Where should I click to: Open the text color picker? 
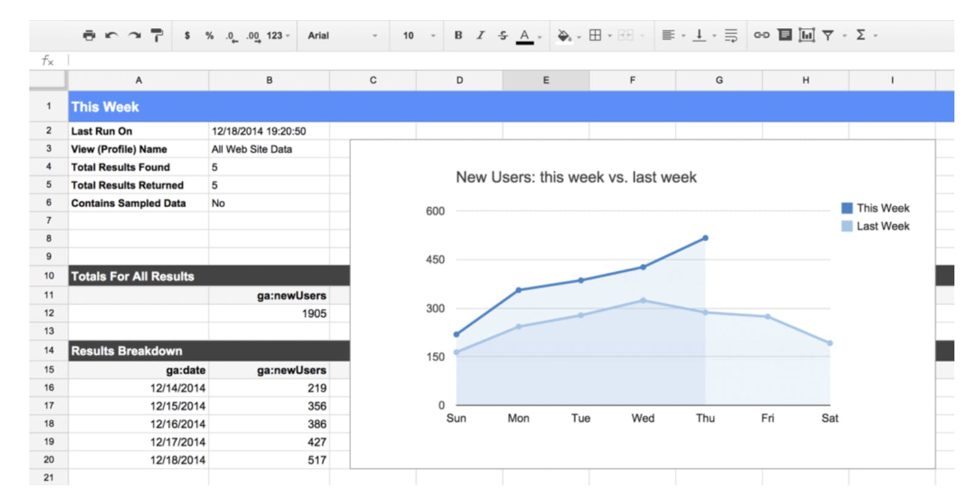pyautogui.click(x=525, y=36)
